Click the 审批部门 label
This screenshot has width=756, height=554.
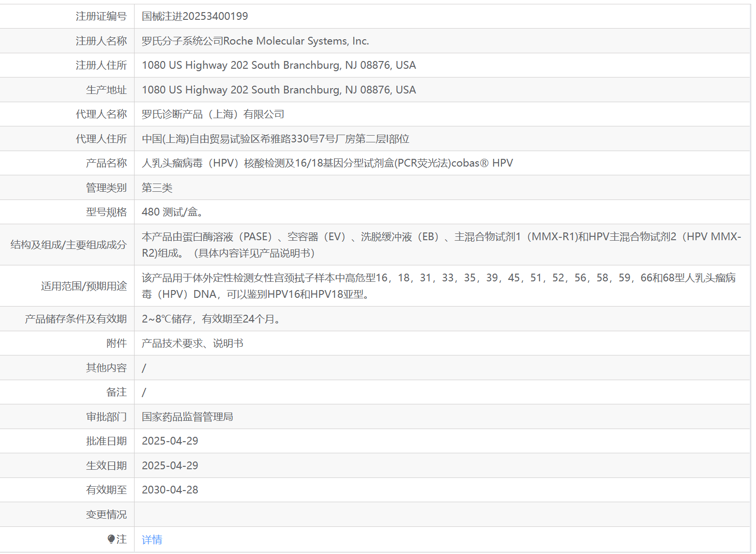[106, 417]
